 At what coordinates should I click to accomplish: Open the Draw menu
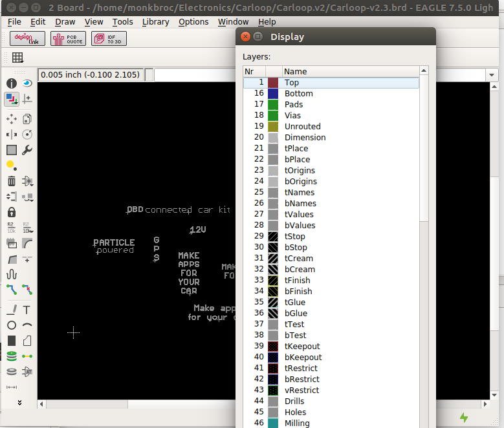[x=65, y=22]
